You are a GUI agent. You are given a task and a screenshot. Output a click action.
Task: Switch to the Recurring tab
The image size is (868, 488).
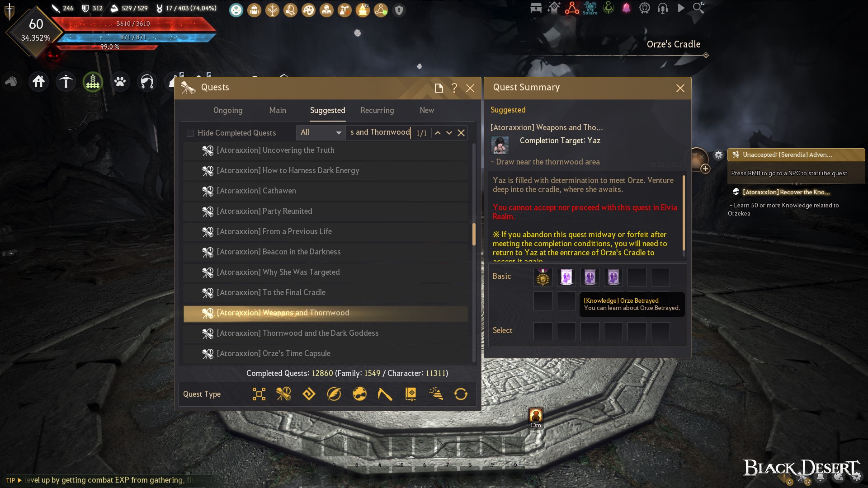[x=377, y=110]
